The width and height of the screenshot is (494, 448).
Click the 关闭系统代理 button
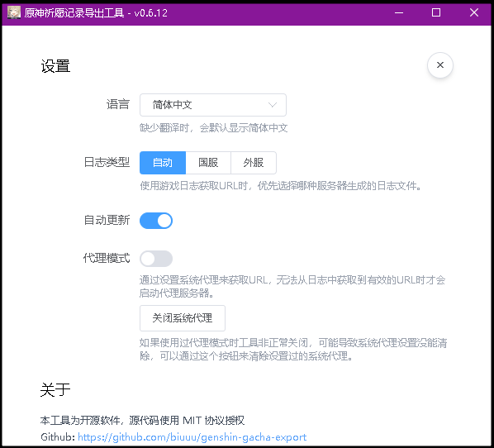point(183,317)
